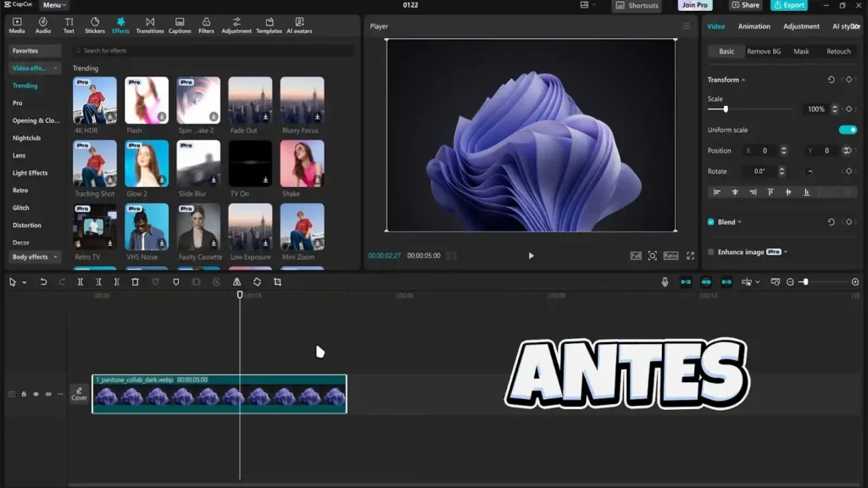868x488 pixels.
Task: Hide the main track using eye icon
Action: (36, 394)
